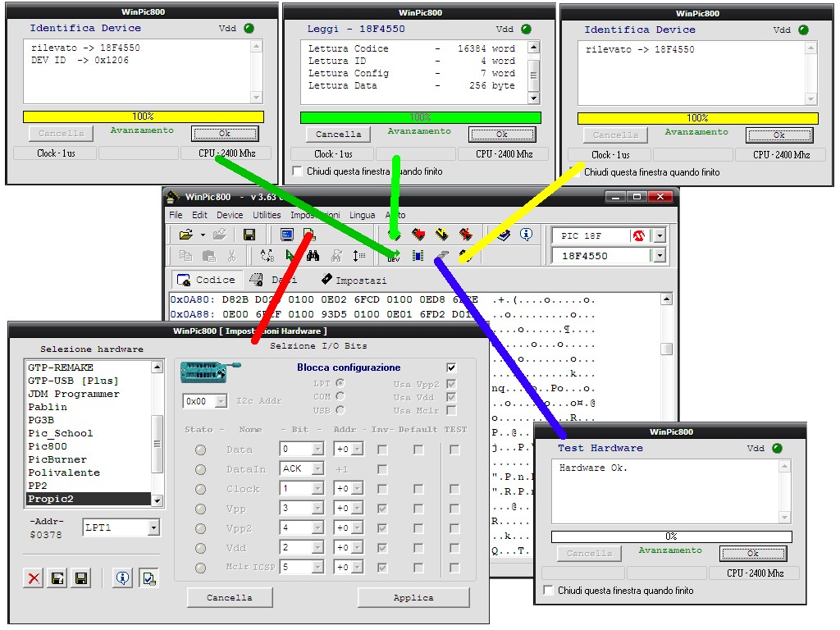Select Pic_School in hardware list

coord(61,433)
